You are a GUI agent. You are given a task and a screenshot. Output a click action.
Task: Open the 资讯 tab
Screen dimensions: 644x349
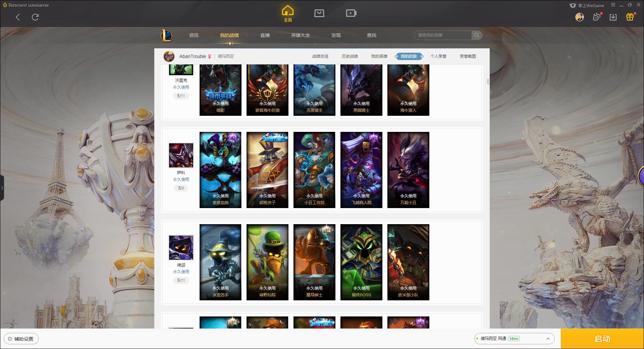pyautogui.click(x=194, y=35)
